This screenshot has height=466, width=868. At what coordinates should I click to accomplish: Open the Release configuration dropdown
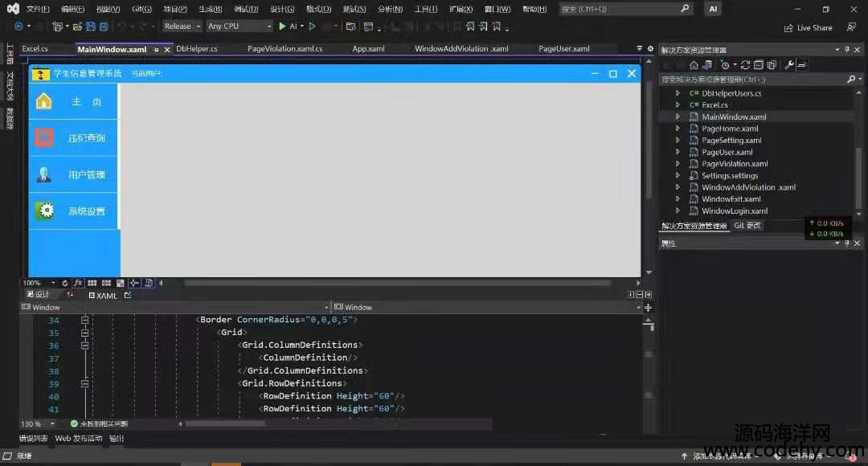182,27
